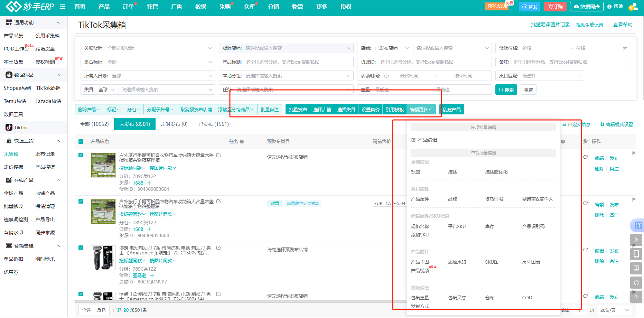The width and height of the screenshot is (644, 318).
Task: Uncheck the 博朗 电动剃须刀 product checkbox
Action: coord(81,248)
